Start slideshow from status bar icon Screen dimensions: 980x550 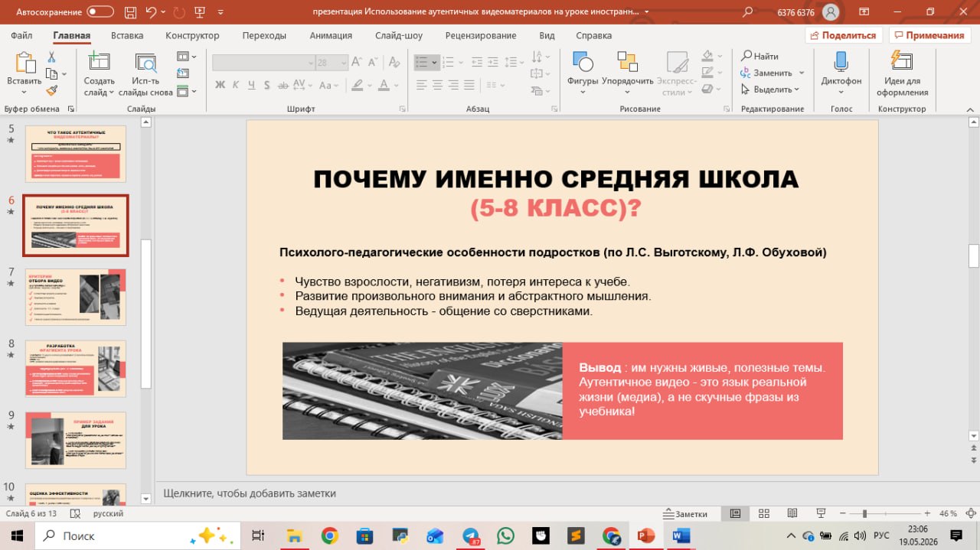tap(821, 513)
